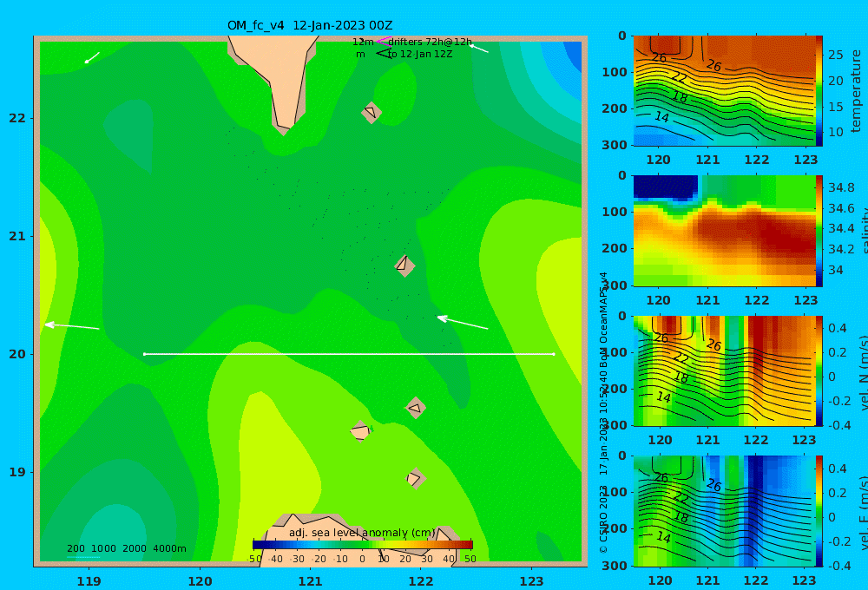This screenshot has height=590, width=868.
Task: Click the island near longitude 121.5 south of the transect
Action: pyautogui.click(x=360, y=430)
